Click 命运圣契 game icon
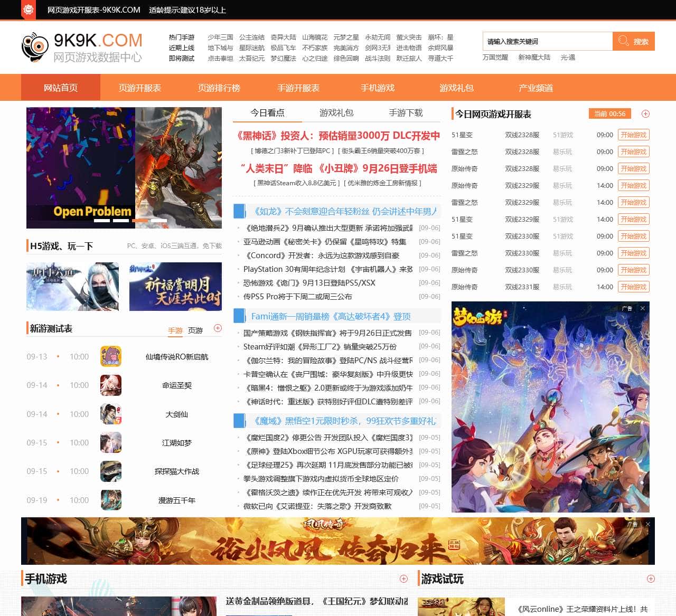This screenshot has width=676, height=616. coord(111,385)
